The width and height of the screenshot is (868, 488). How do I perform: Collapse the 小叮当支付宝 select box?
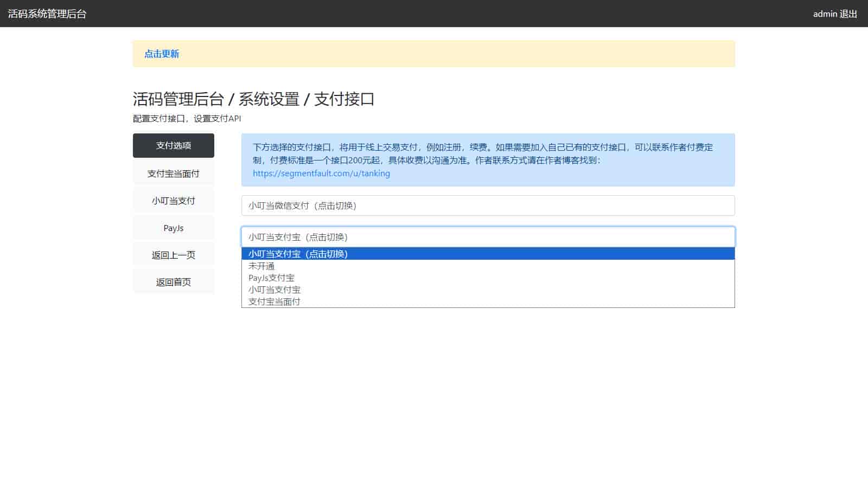[488, 237]
